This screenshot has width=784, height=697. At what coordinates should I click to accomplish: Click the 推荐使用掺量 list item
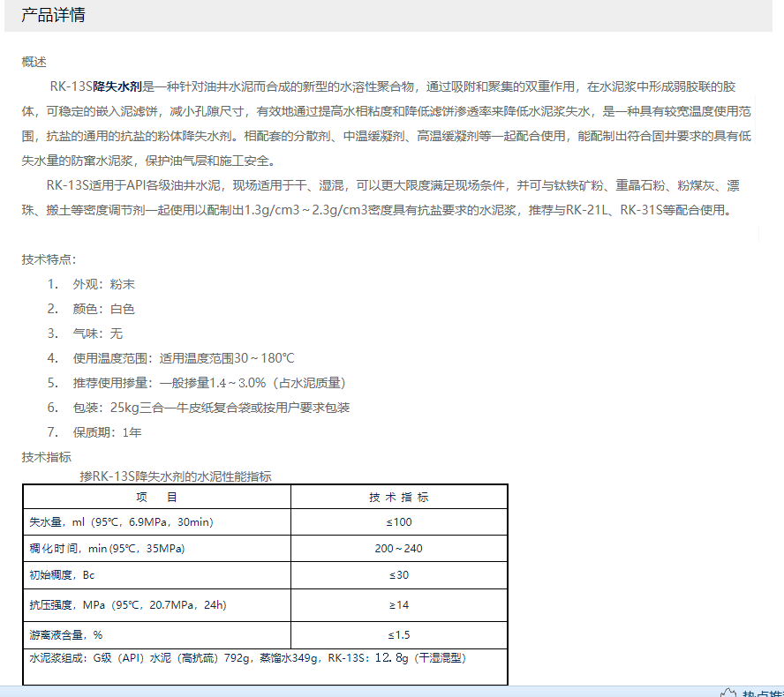(208, 383)
